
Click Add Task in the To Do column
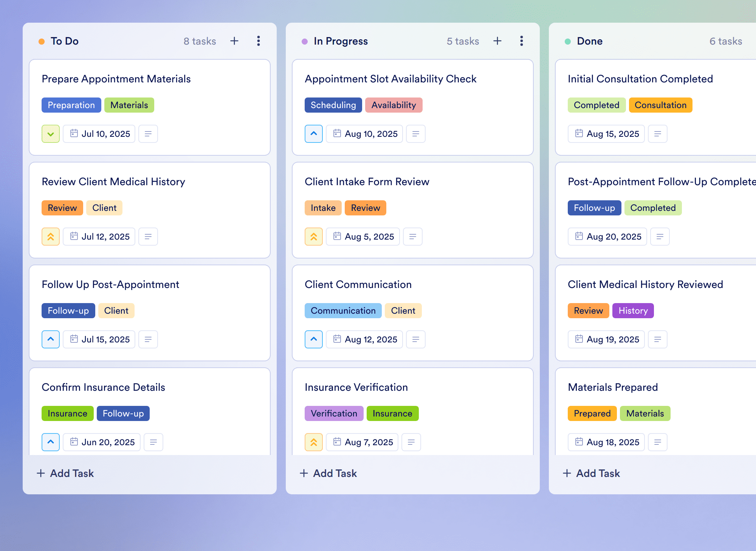[x=65, y=473]
